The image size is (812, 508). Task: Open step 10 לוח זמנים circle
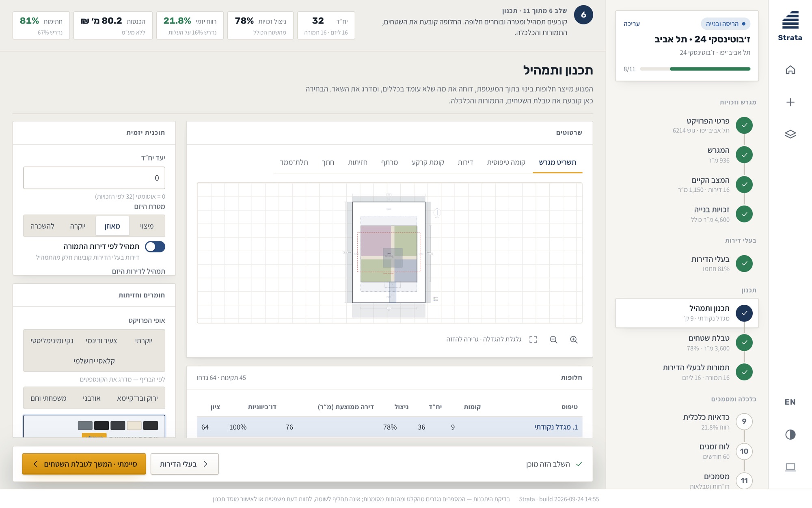coord(744,451)
